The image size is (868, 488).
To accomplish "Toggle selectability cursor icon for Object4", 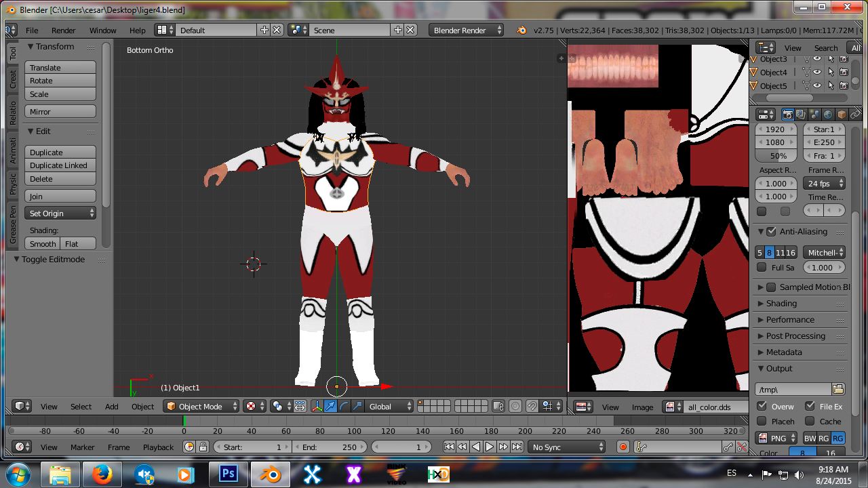I will (831, 72).
